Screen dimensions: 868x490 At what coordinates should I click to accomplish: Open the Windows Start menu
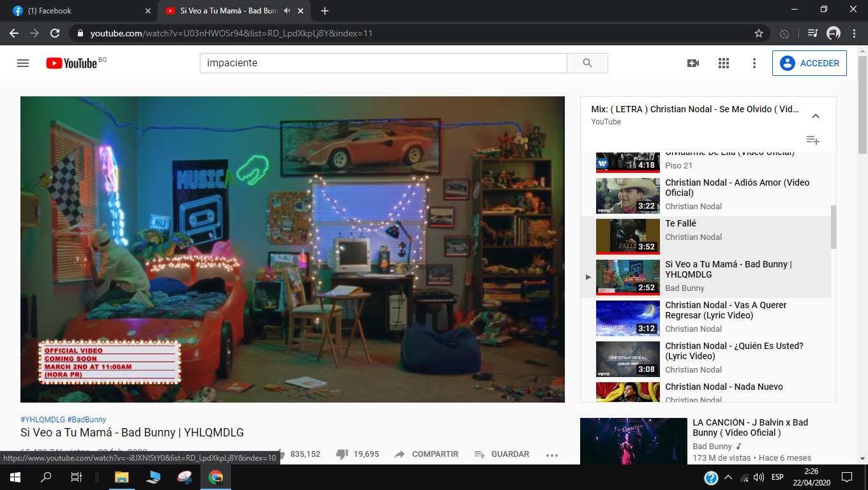(x=15, y=477)
